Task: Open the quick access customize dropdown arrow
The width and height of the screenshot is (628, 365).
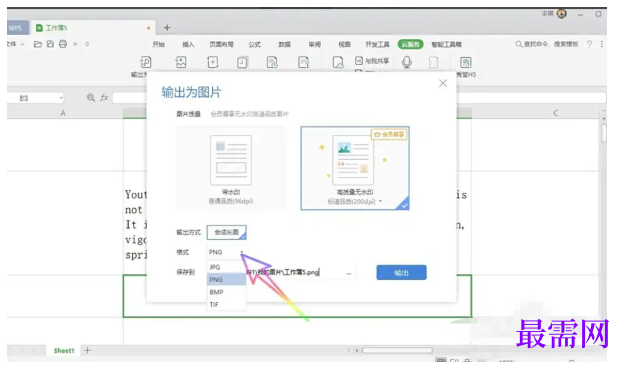Action: pos(87,44)
